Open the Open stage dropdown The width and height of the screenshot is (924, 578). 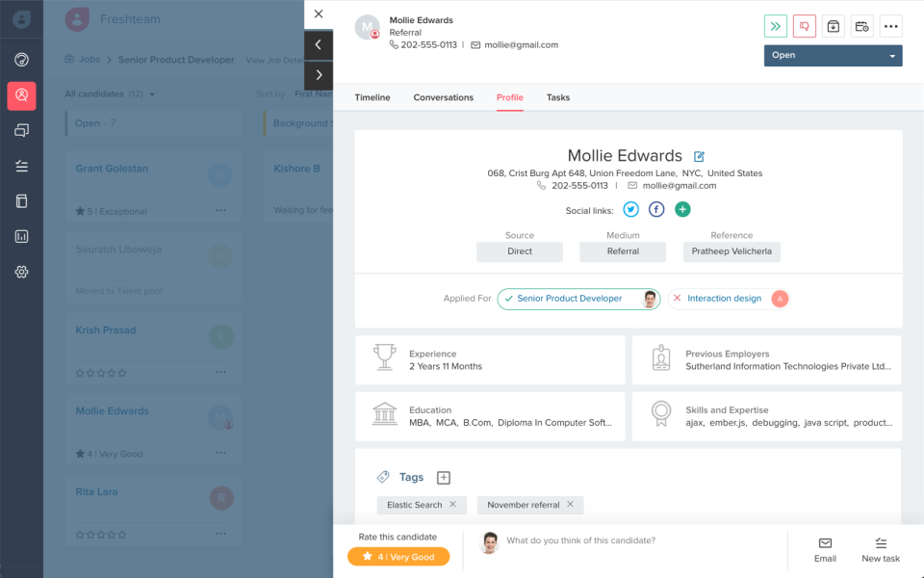coord(834,56)
